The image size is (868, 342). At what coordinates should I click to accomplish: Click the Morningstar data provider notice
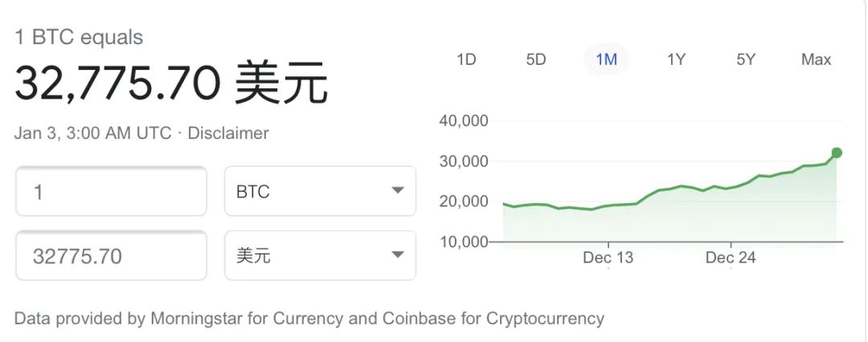309,319
